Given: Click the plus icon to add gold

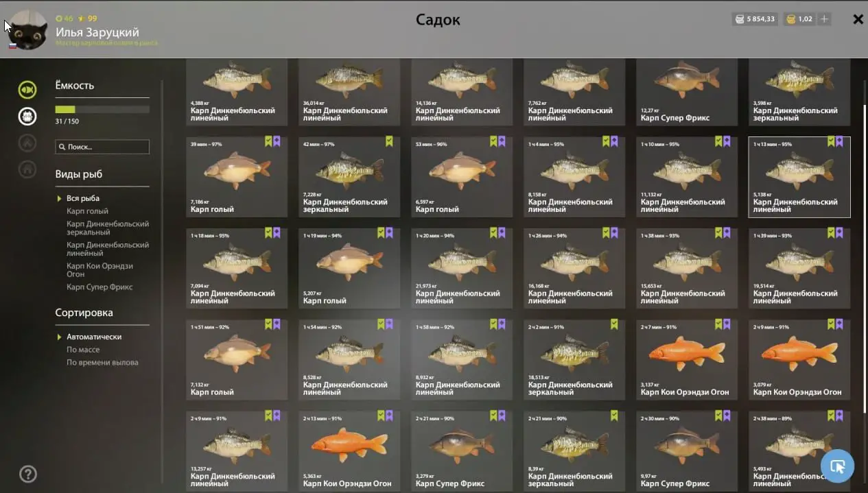Looking at the screenshot, I should [x=824, y=19].
